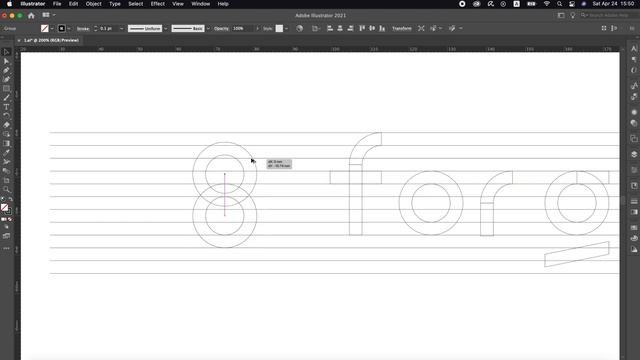Screen dimensions: 640x360
Task: Open the Discover lightbulb icon
Action: coord(573,16)
